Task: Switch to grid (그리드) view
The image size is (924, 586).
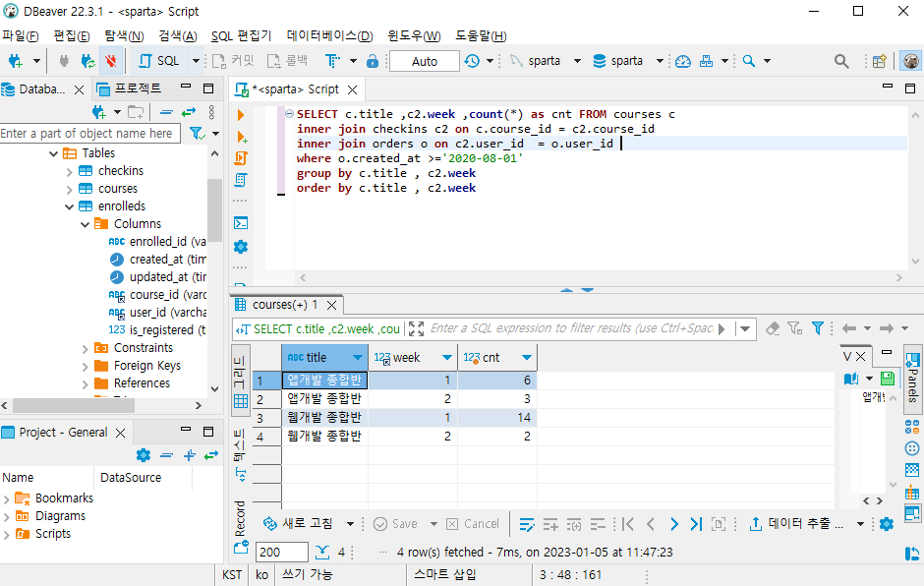Action: click(240, 382)
